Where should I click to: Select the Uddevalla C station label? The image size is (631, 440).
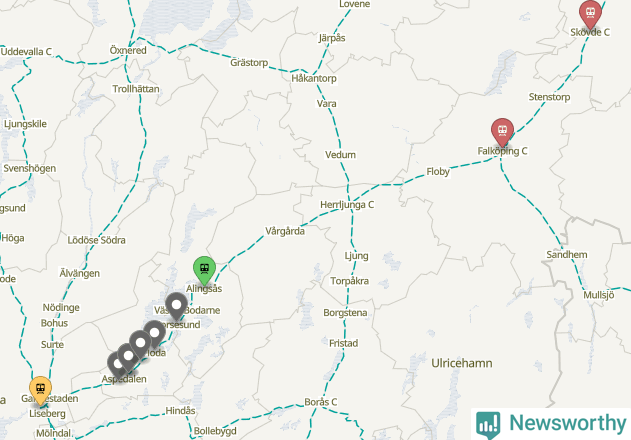click(x=26, y=52)
